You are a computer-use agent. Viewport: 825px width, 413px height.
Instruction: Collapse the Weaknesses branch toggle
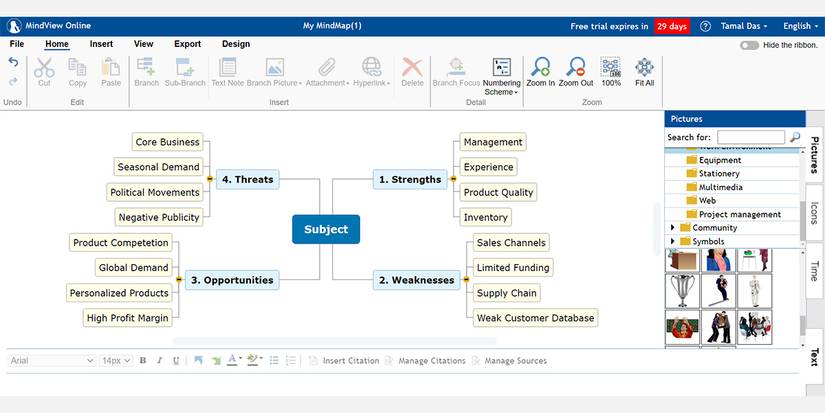coord(466,280)
